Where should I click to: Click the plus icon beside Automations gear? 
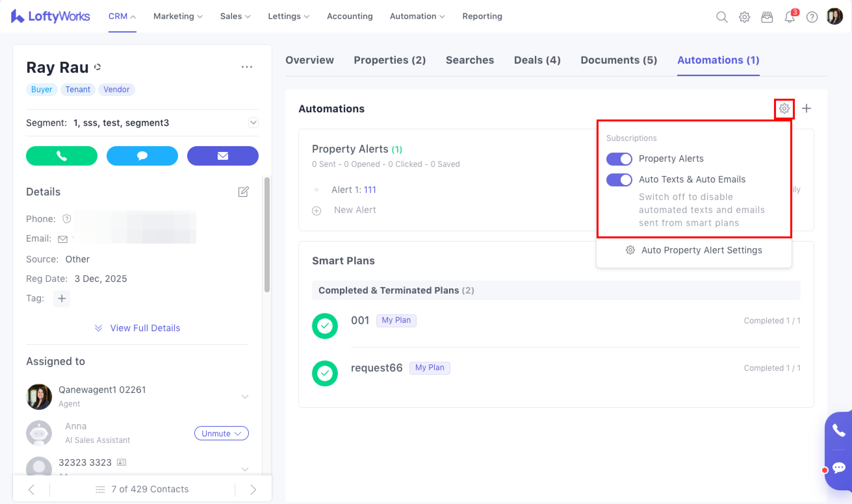click(806, 109)
